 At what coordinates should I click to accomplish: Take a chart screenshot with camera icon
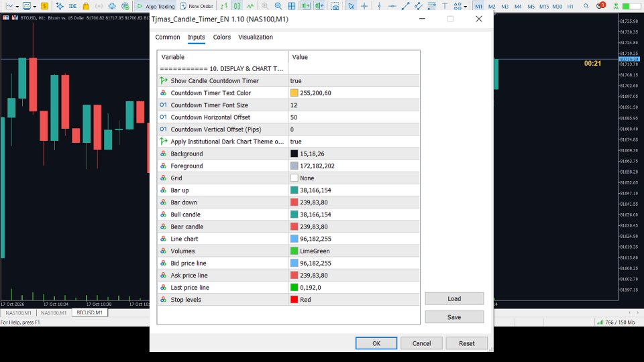[335, 6]
